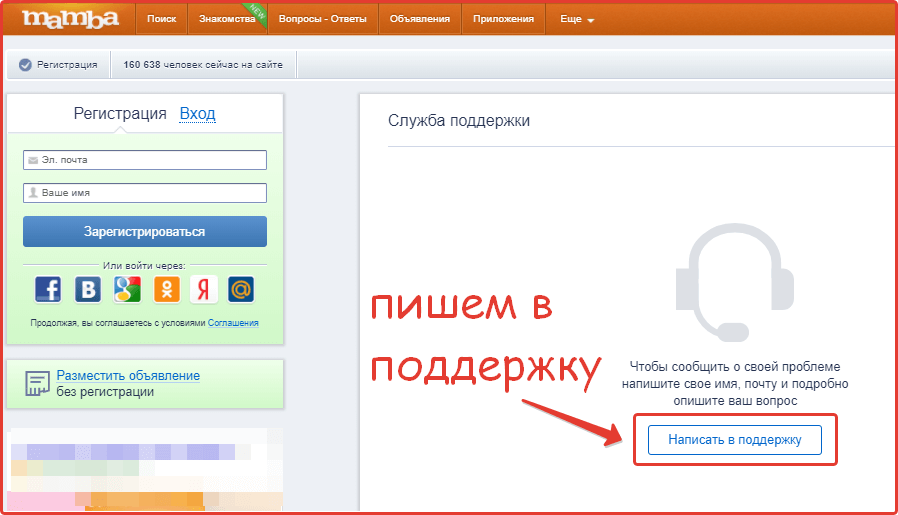
Task: Sign in with Google icon
Action: tap(127, 289)
